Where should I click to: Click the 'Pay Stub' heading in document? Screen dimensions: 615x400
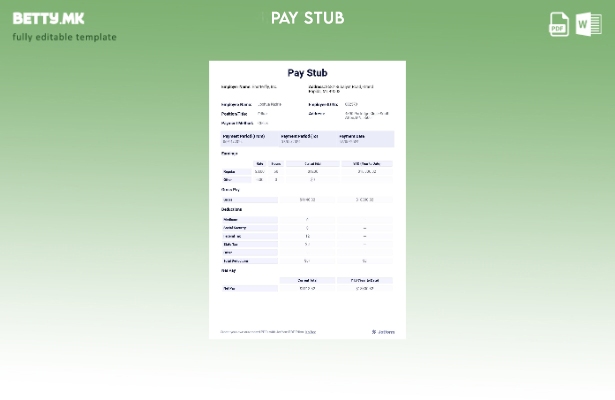click(x=307, y=73)
